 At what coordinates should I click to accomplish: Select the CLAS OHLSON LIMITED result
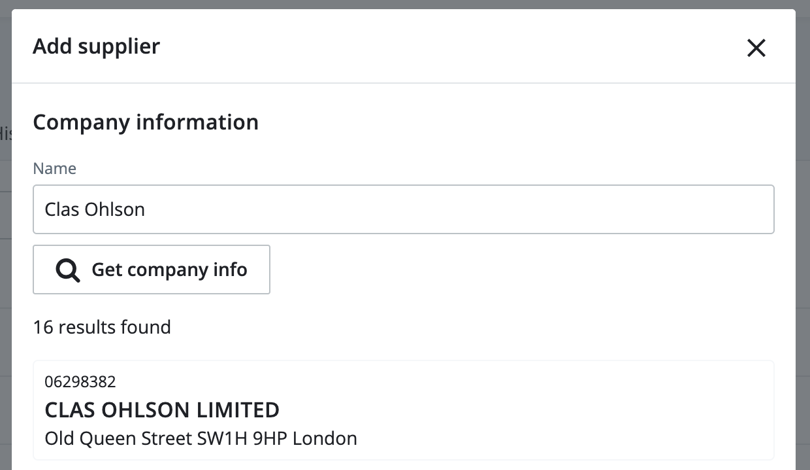[x=162, y=410]
